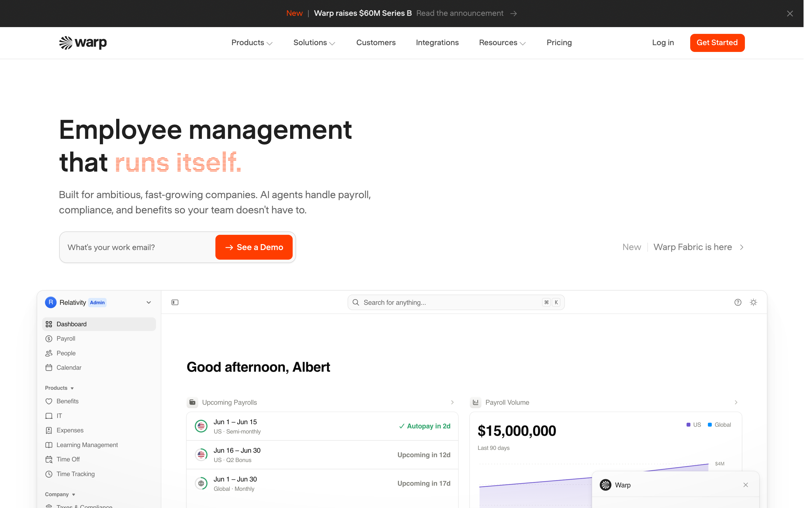The width and height of the screenshot is (812, 508).
Task: Open the help question mark icon
Action: point(738,302)
